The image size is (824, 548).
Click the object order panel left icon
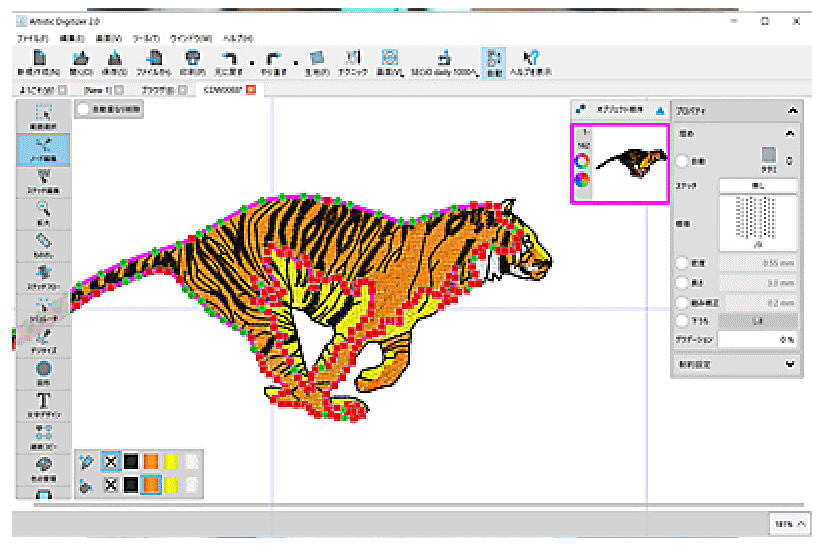(x=581, y=109)
